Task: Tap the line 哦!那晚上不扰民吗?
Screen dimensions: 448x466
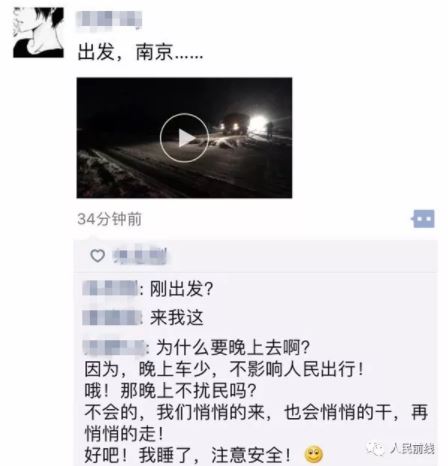Action: [x=170, y=390]
